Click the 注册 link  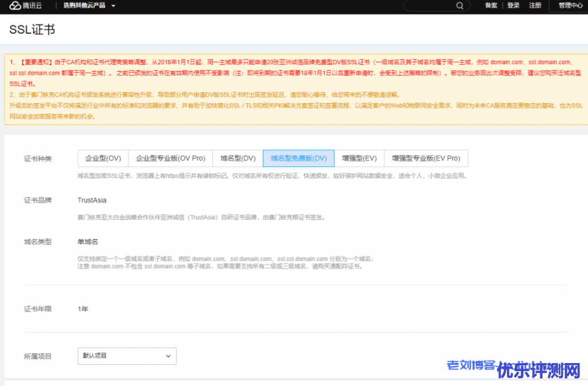[535, 5]
